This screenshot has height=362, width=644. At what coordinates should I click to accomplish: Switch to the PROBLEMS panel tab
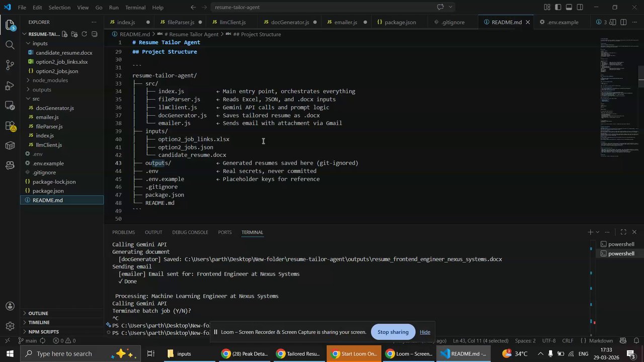123,232
